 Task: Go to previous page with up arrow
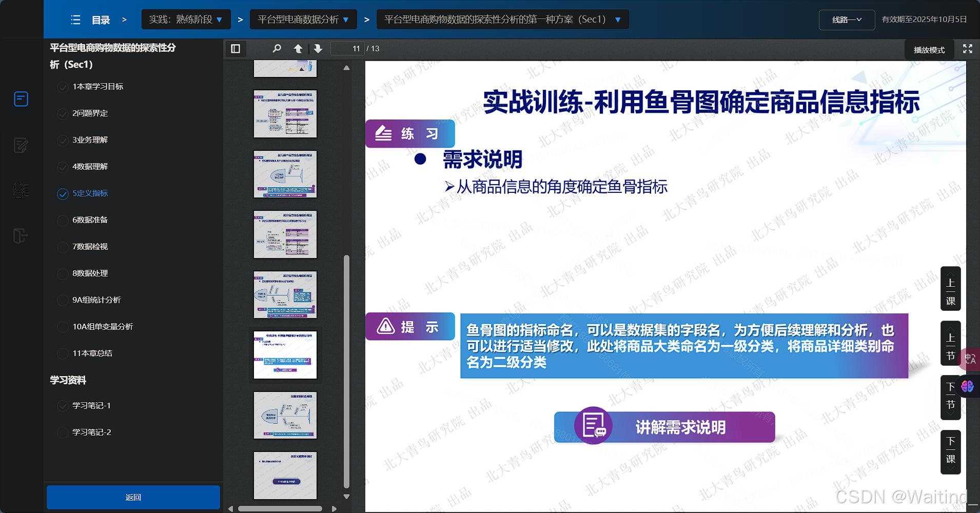point(298,49)
